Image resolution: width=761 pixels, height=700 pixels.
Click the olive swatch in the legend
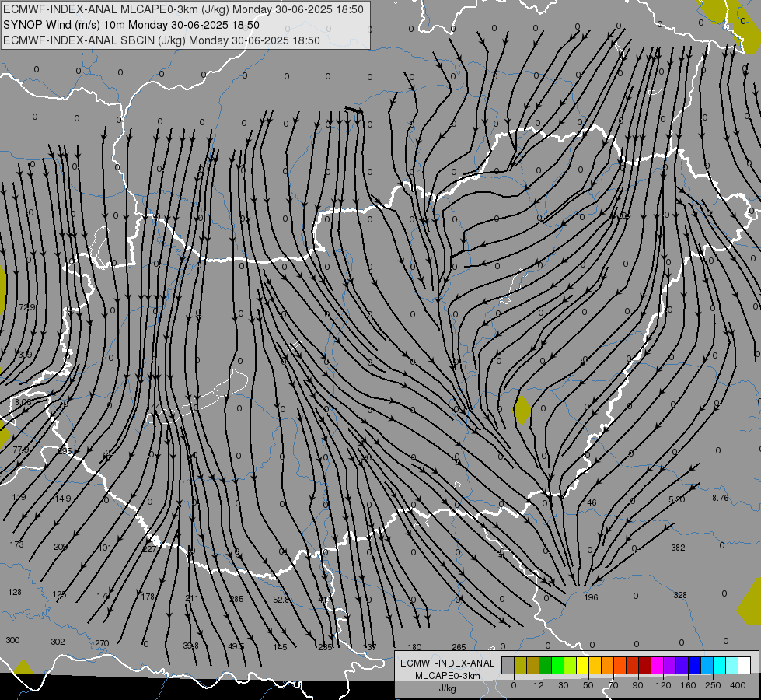coord(520,665)
